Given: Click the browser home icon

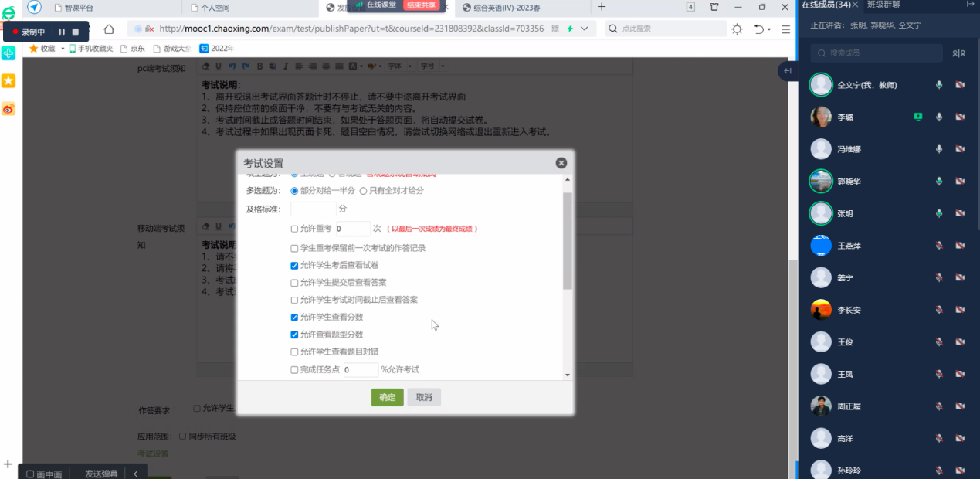Looking at the screenshot, I should pyautogui.click(x=109, y=29).
